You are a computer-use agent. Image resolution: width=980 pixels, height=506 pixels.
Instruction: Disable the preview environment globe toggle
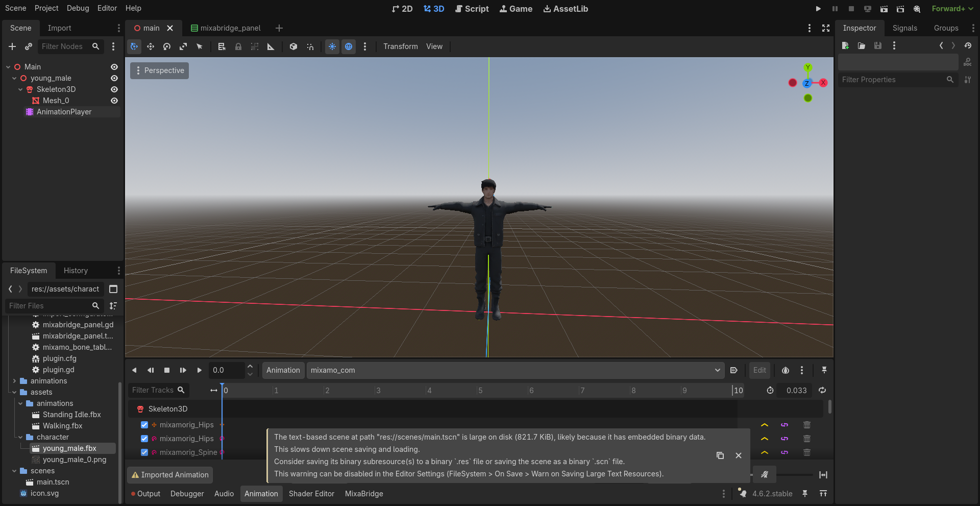349,46
